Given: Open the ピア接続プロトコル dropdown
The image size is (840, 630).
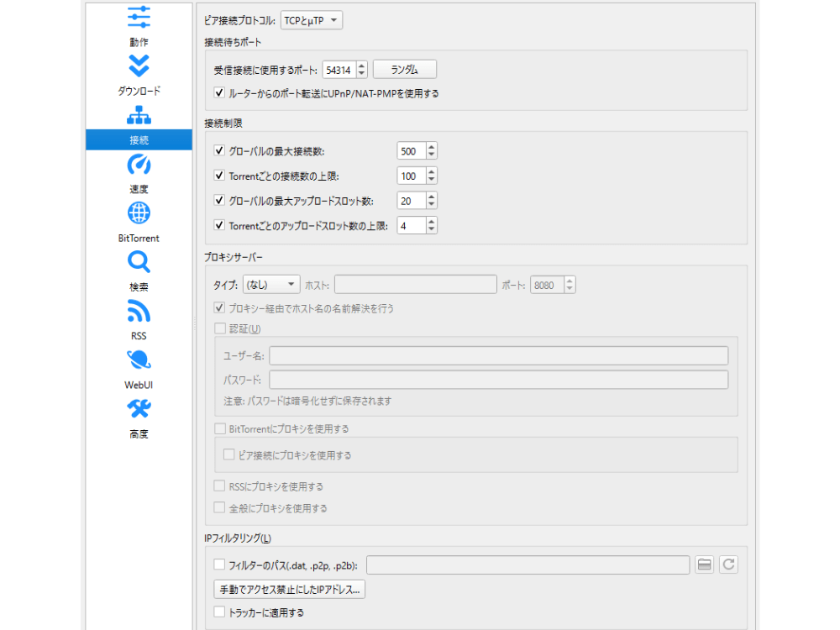Looking at the screenshot, I should [312, 20].
